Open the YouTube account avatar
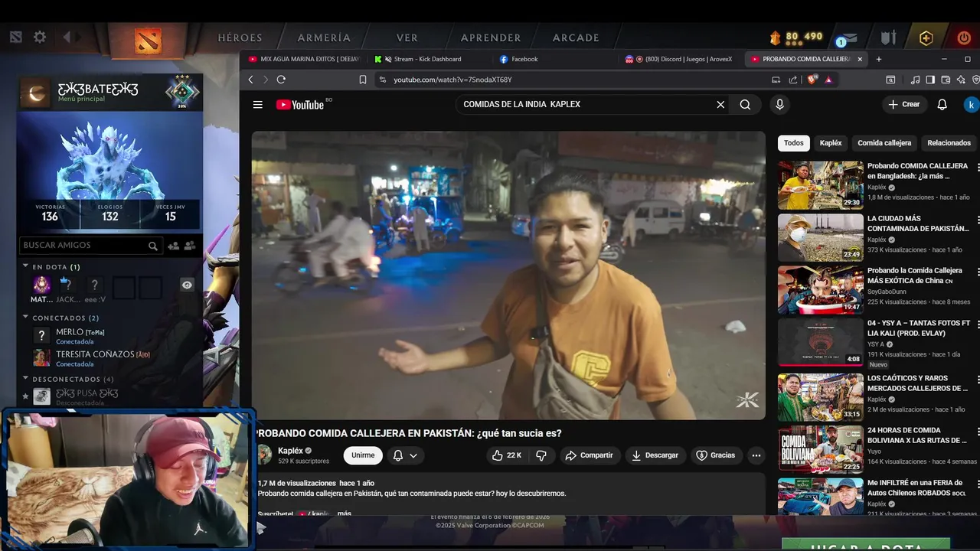 click(971, 105)
